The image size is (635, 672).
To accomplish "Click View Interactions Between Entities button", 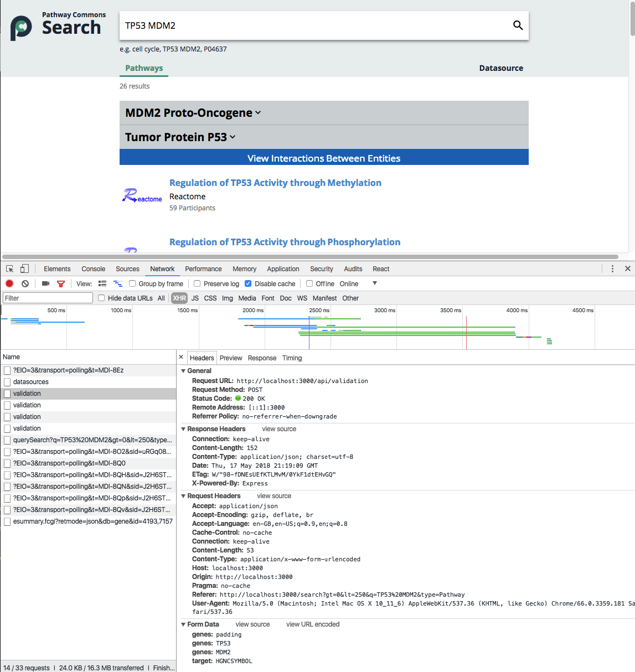I will coord(324,157).
